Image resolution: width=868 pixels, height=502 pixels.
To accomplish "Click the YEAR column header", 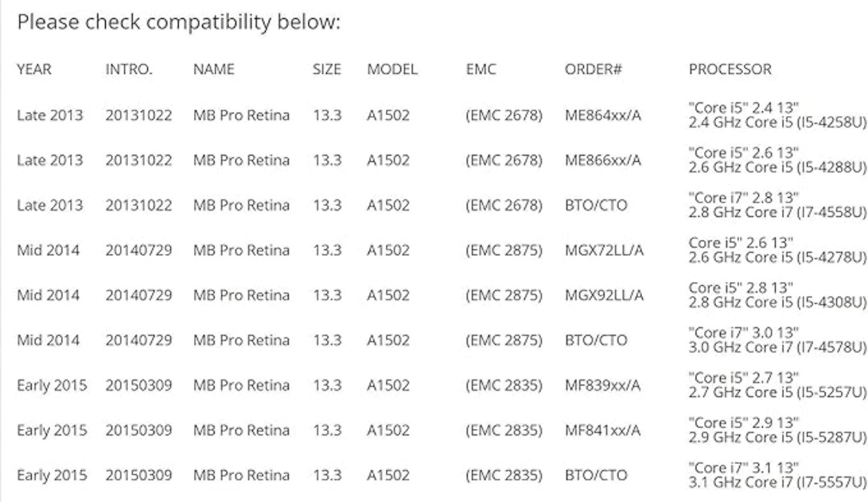I will (34, 69).
